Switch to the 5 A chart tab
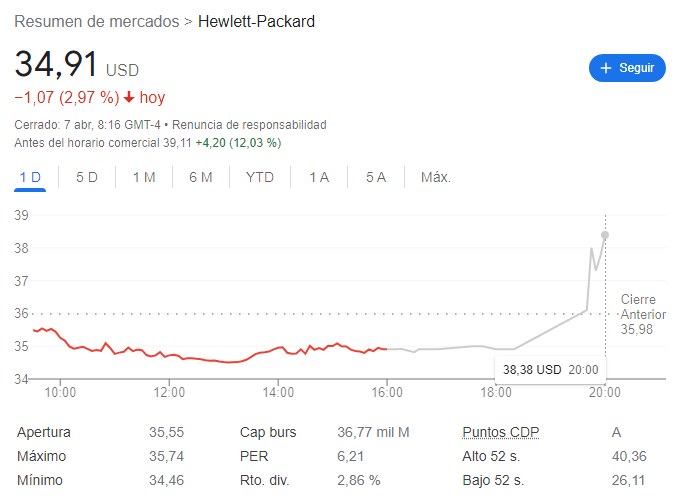 (376, 177)
